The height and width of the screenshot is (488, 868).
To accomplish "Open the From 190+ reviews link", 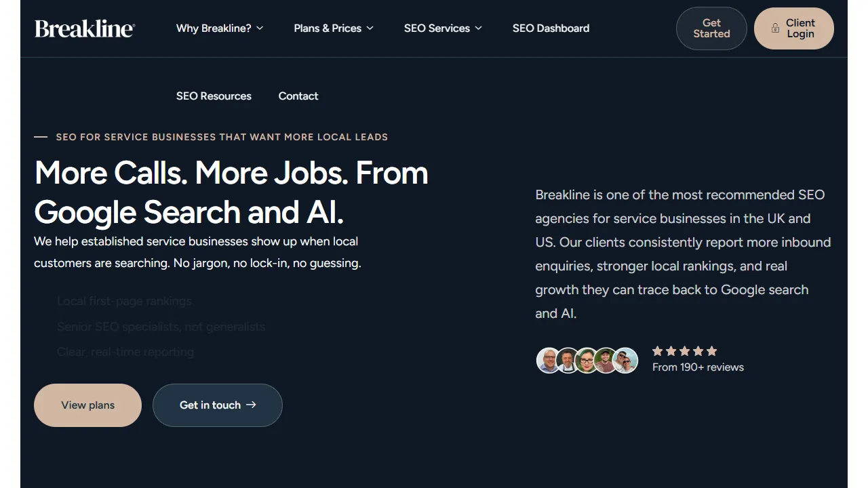I will [x=698, y=367].
